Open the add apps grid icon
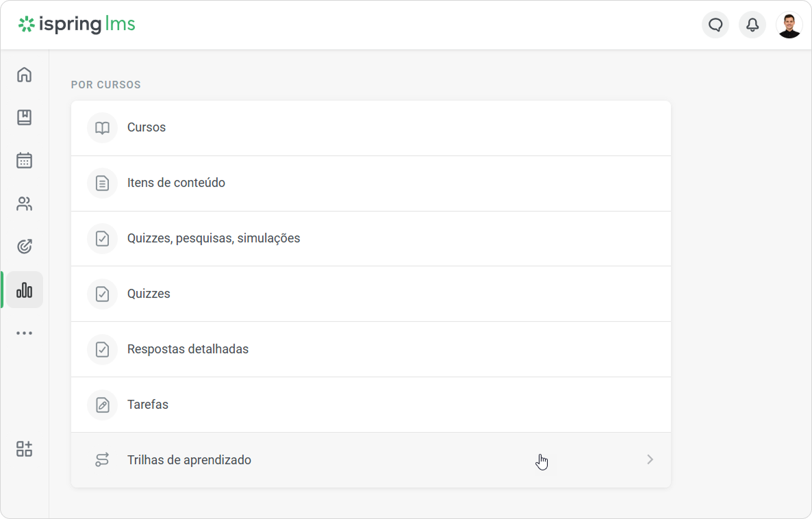The width and height of the screenshot is (812, 519). click(25, 448)
